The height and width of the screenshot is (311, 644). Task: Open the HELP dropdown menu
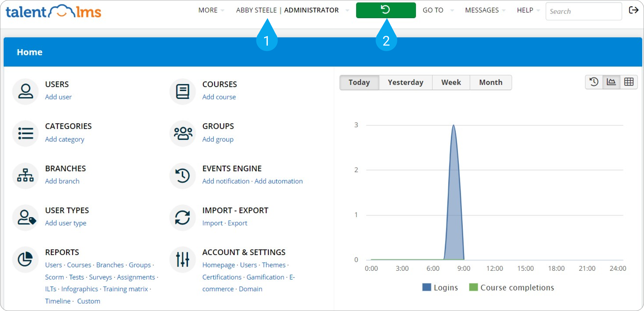(528, 10)
